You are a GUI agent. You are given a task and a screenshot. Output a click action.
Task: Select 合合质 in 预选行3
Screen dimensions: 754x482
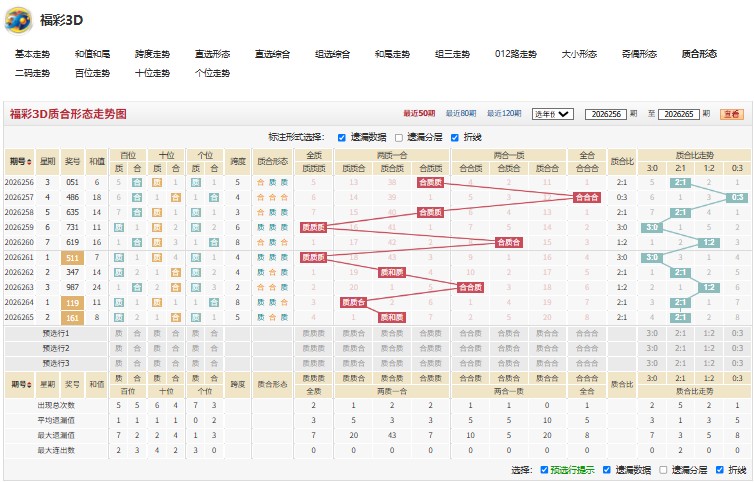click(x=470, y=363)
